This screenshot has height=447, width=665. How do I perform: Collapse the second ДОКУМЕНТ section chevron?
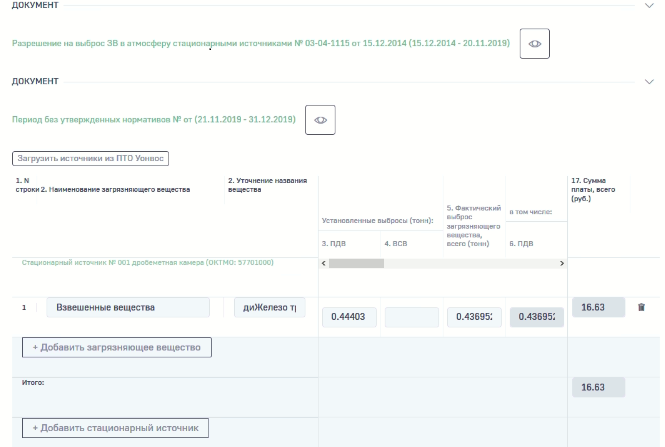point(649,81)
